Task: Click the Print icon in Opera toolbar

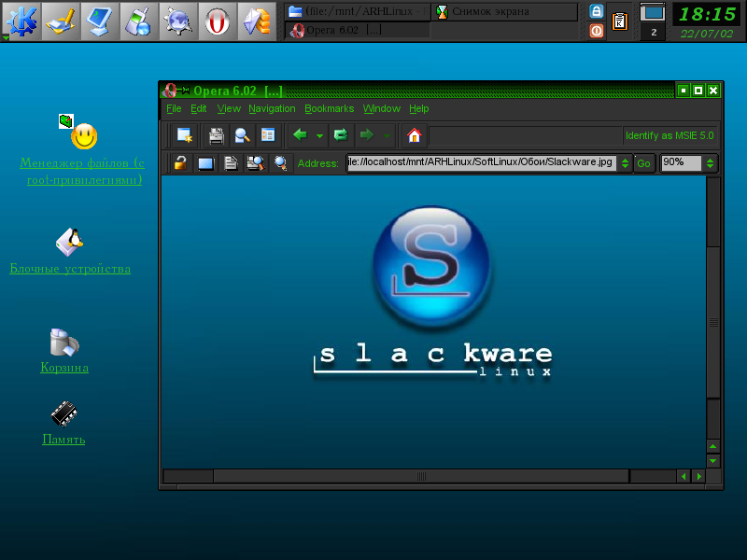Action: (x=217, y=135)
